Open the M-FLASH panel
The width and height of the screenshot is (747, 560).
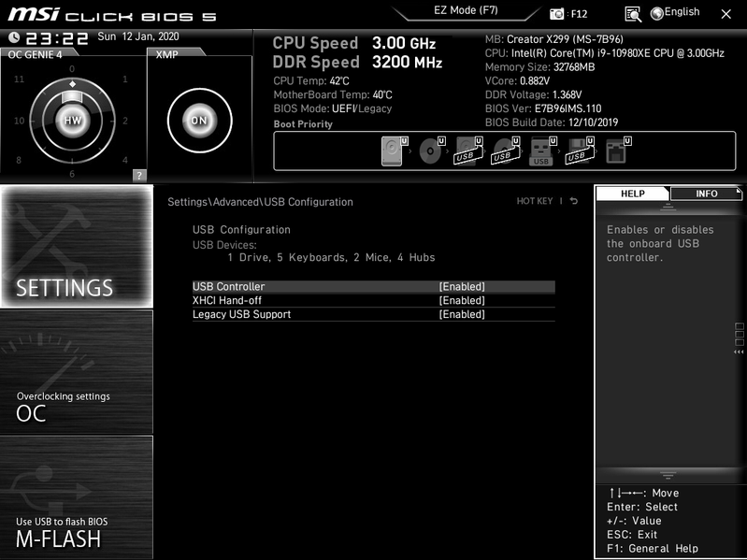77,497
